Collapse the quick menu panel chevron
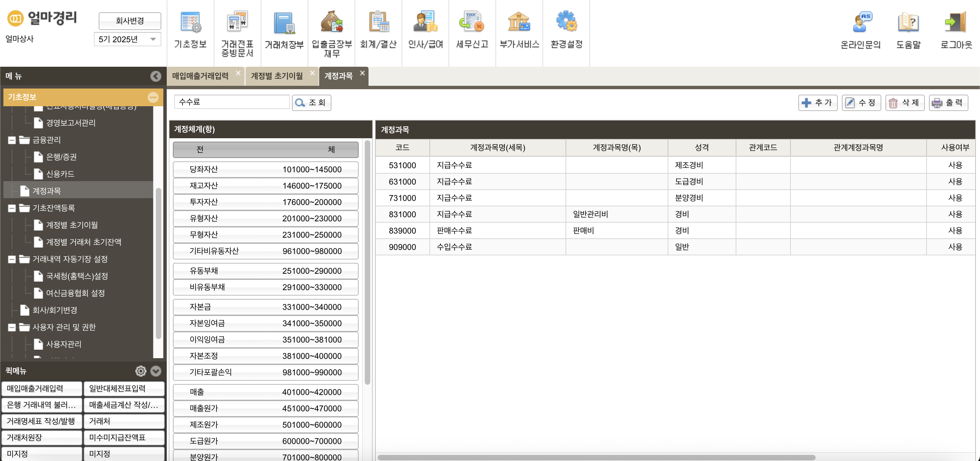 point(156,371)
